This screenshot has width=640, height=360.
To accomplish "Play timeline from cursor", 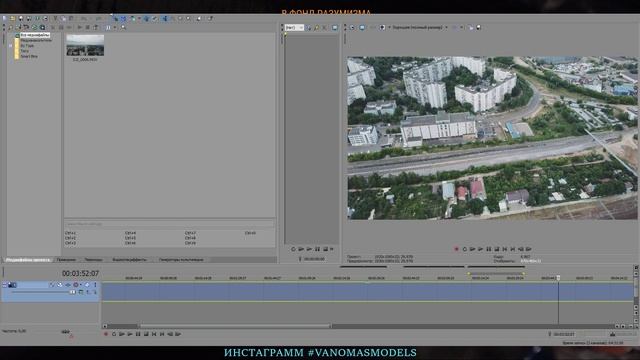I will 130,334.
